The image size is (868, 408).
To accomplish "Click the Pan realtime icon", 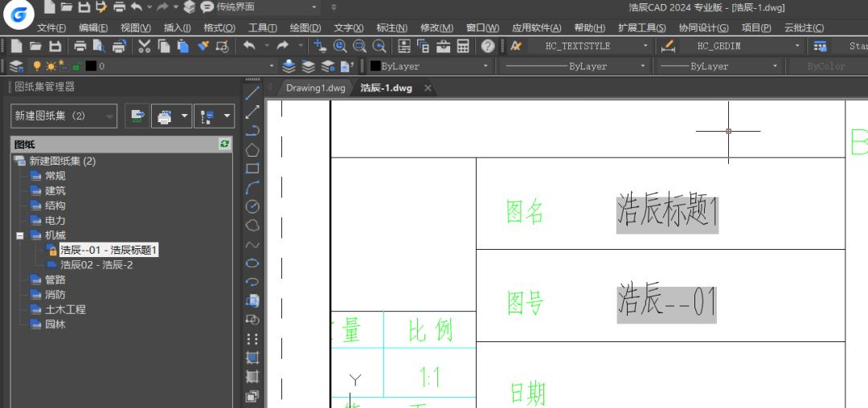I will click(x=319, y=46).
